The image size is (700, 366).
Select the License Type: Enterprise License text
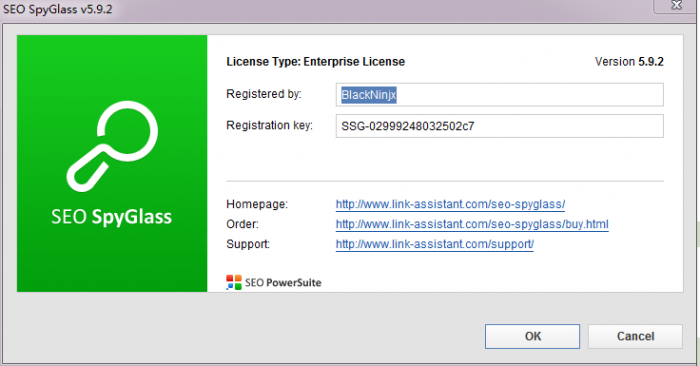click(x=315, y=62)
